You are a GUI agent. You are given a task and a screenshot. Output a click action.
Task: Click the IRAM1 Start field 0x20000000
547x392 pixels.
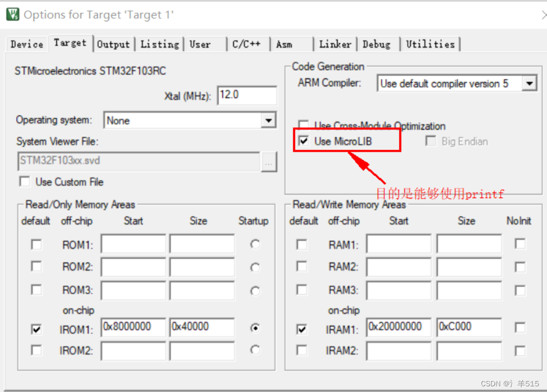click(x=399, y=327)
